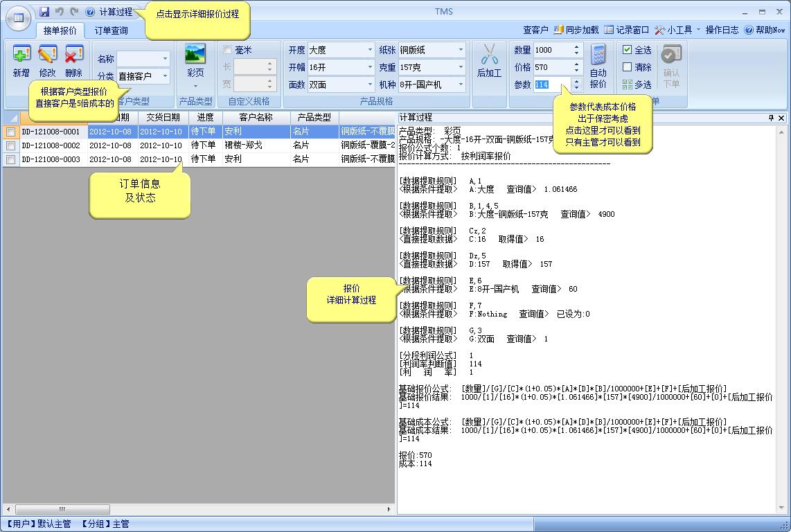
Task: Enable the 清除 checkbox
Action: click(x=627, y=67)
